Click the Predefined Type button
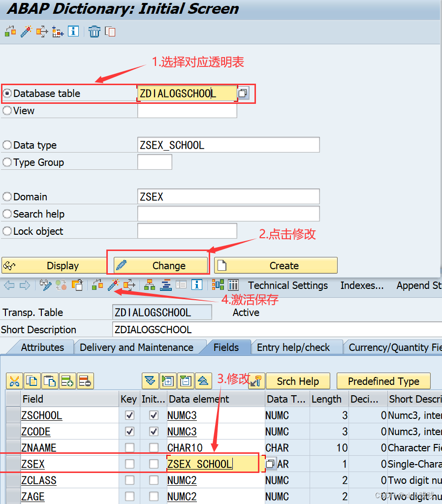442x504 pixels. (383, 381)
